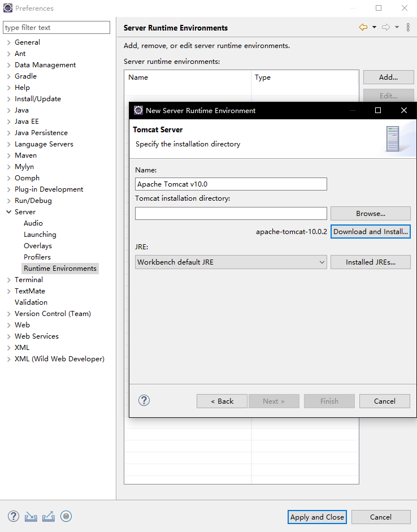The width and height of the screenshot is (417, 532).
Task: Click inside the type filter text box
Action: 57,28
